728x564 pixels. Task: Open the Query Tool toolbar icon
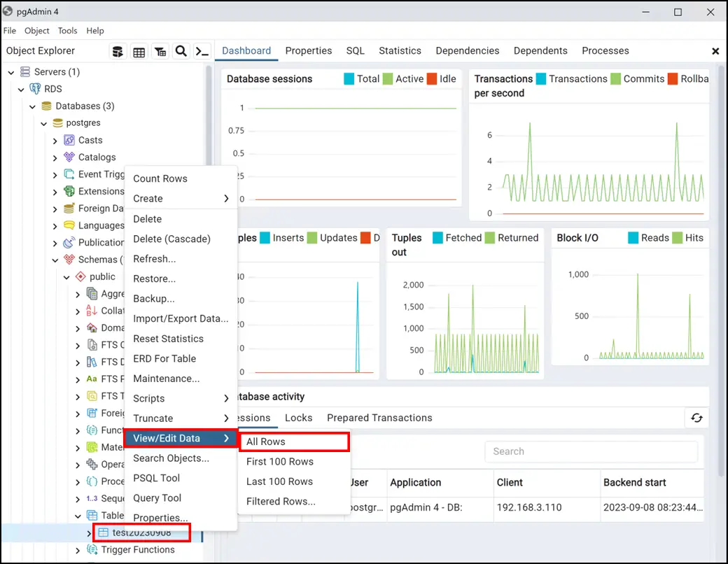(118, 52)
